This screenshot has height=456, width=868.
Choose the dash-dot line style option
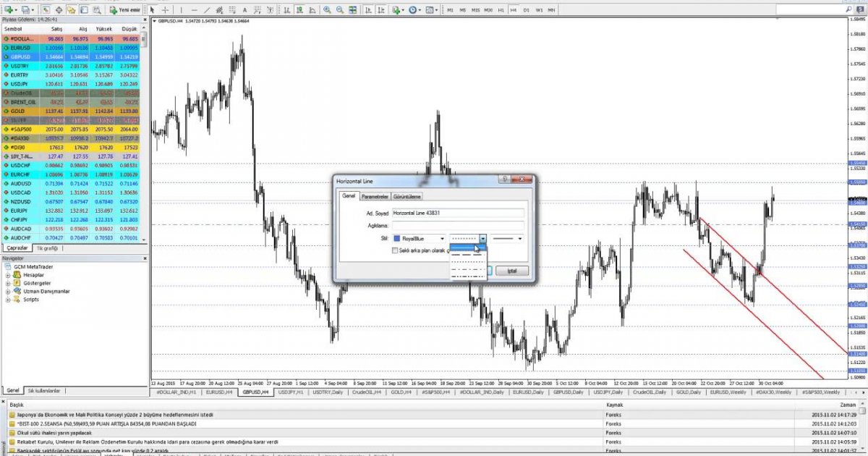[x=469, y=269]
